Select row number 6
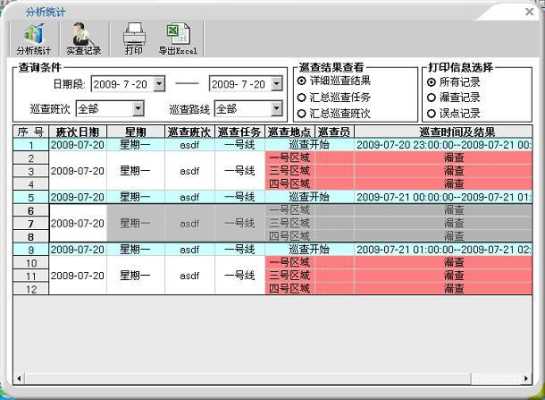The width and height of the screenshot is (545, 400). (x=31, y=210)
